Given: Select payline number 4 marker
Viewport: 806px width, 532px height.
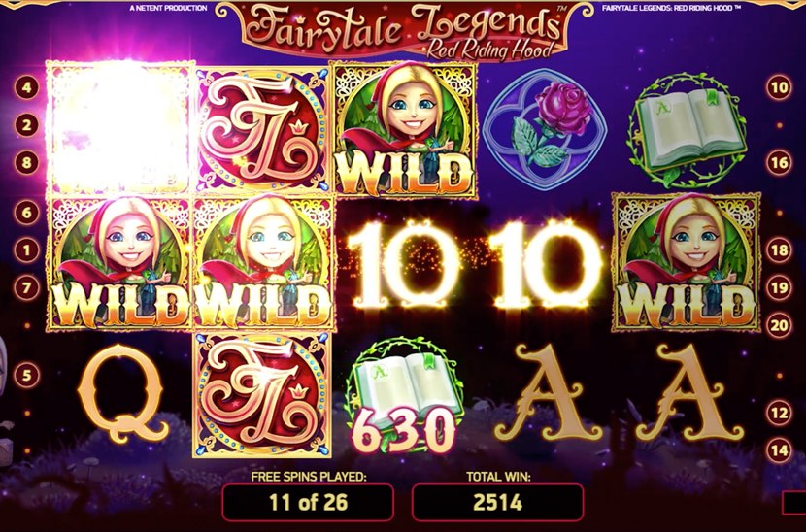Looking at the screenshot, I should pos(27,87).
